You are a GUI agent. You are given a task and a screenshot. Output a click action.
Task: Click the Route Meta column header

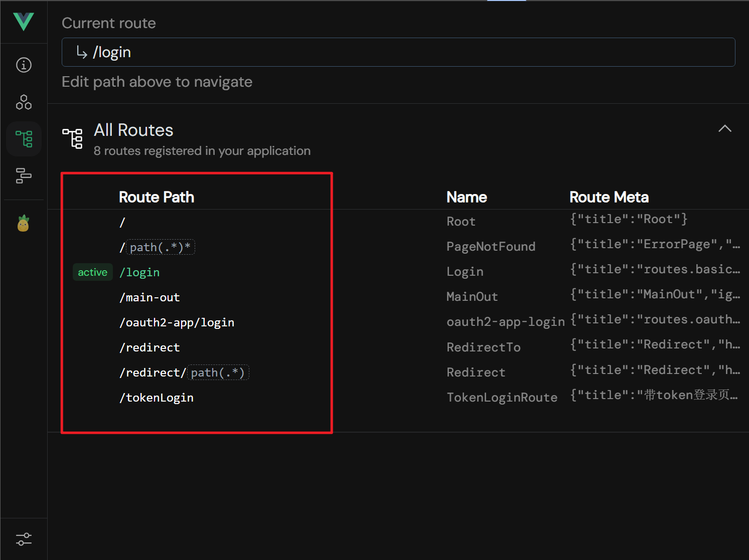click(609, 197)
